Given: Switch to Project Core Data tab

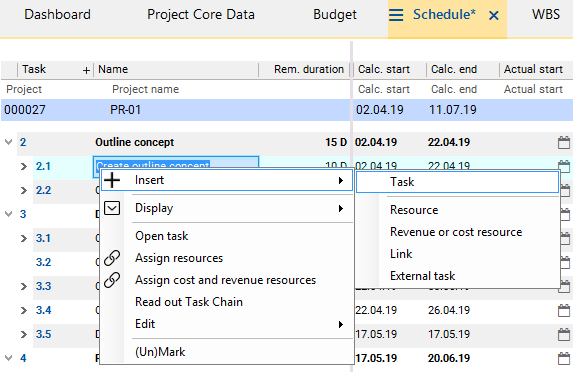Looking at the screenshot, I should (x=201, y=15).
